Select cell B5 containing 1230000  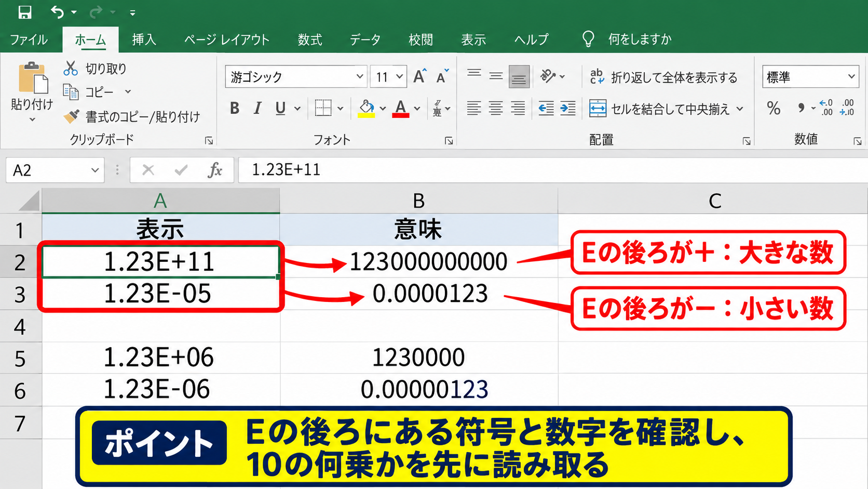[x=419, y=358]
